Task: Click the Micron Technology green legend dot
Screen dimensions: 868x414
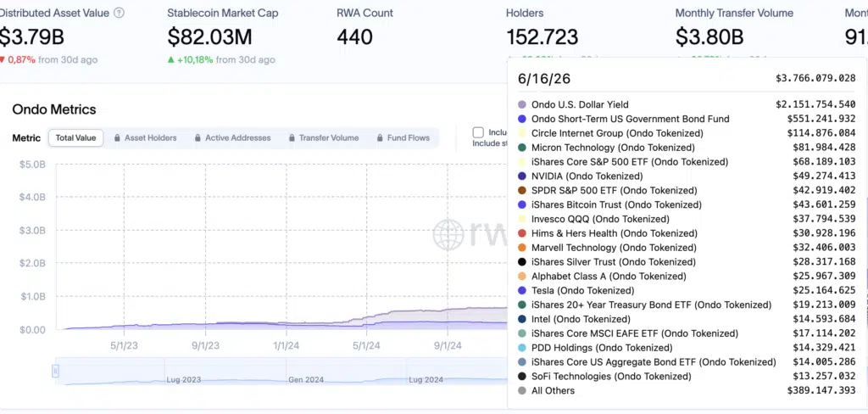Action: (521, 148)
